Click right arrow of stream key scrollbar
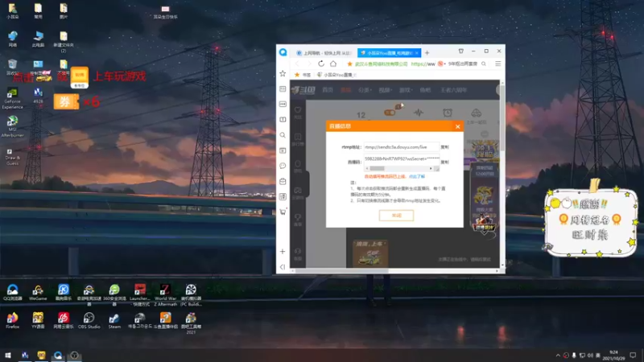644x362 pixels. (431, 169)
